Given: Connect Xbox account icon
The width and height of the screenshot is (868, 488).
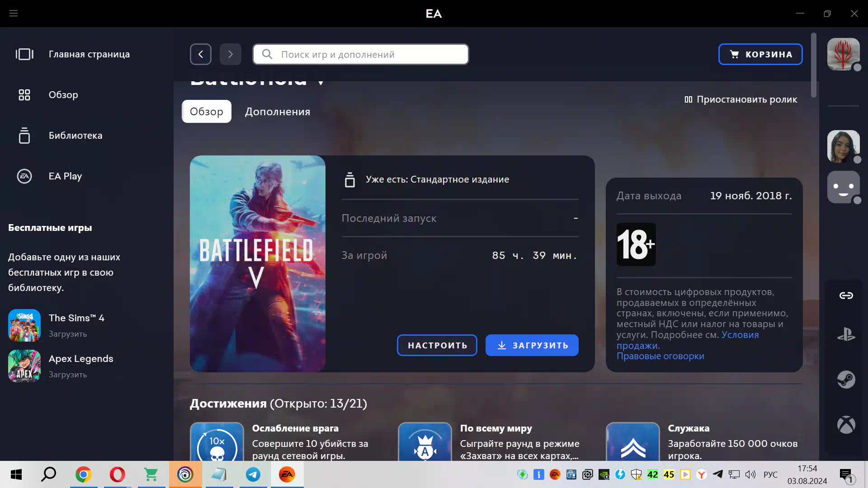Looking at the screenshot, I should coord(846,425).
